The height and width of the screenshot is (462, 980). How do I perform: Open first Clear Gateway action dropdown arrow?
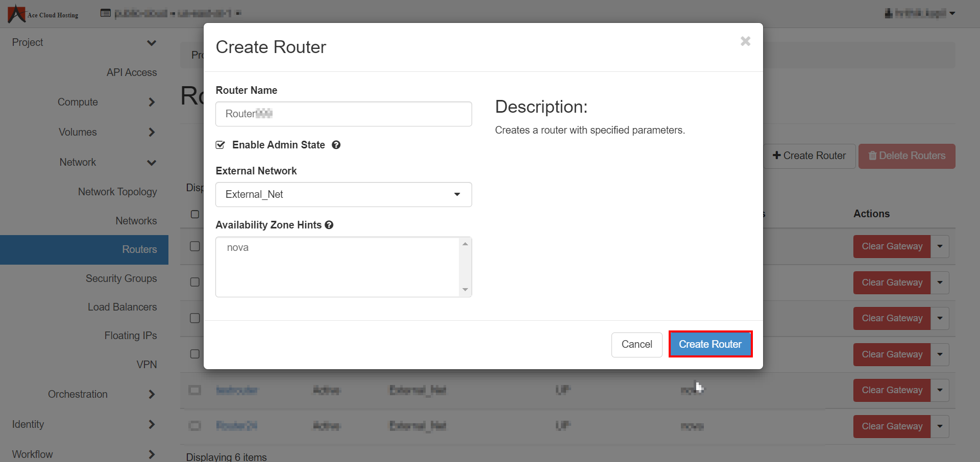pyautogui.click(x=940, y=246)
